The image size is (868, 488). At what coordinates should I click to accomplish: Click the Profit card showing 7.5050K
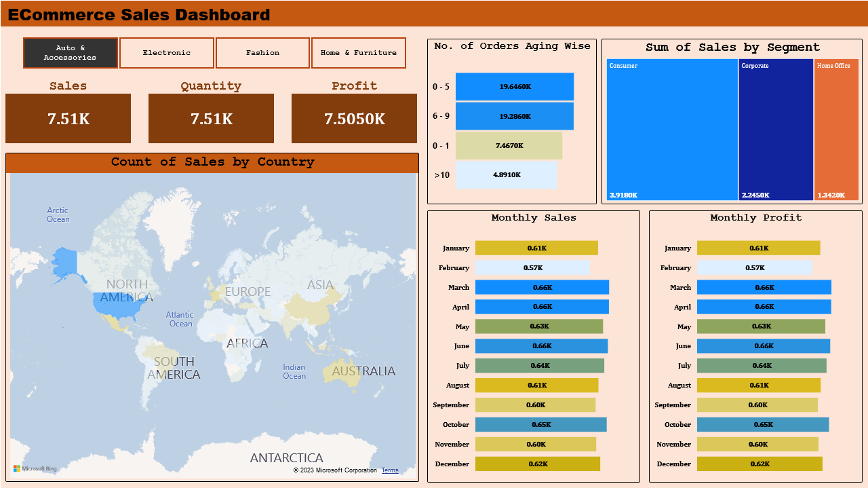pyautogui.click(x=354, y=119)
